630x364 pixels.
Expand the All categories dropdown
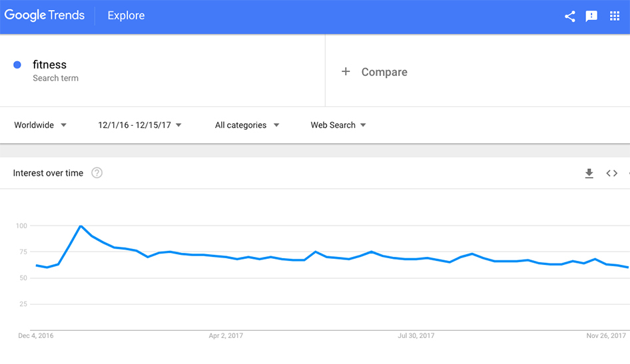tap(247, 125)
